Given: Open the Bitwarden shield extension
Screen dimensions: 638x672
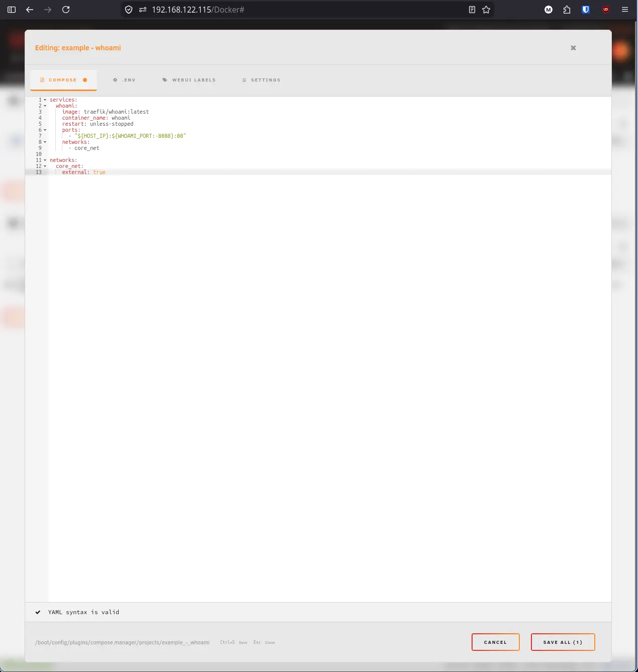Looking at the screenshot, I should pos(586,10).
